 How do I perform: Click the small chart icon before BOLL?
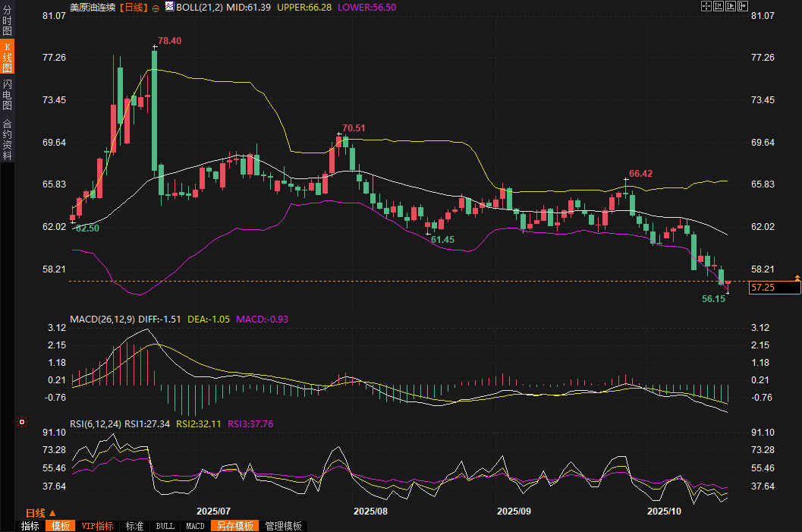[169, 7]
